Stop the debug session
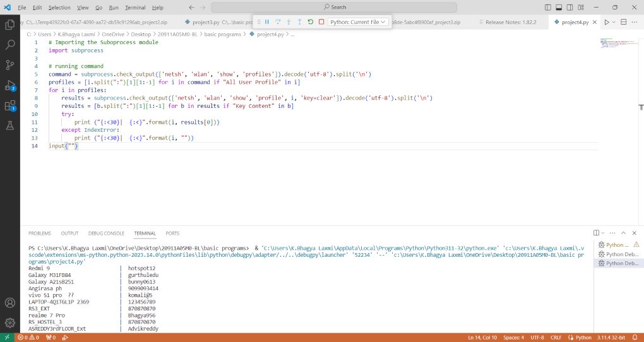Screen dimensions: 644x342 coord(321,21)
